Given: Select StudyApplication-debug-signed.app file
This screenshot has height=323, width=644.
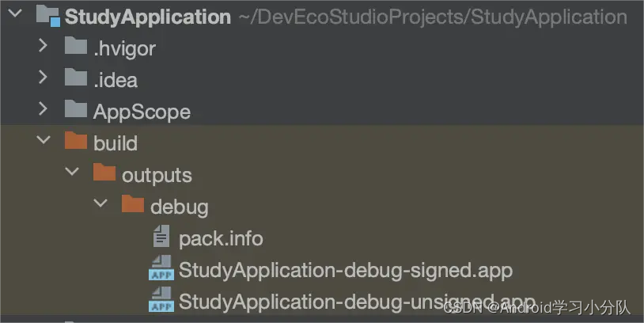Looking at the screenshot, I should (345, 270).
